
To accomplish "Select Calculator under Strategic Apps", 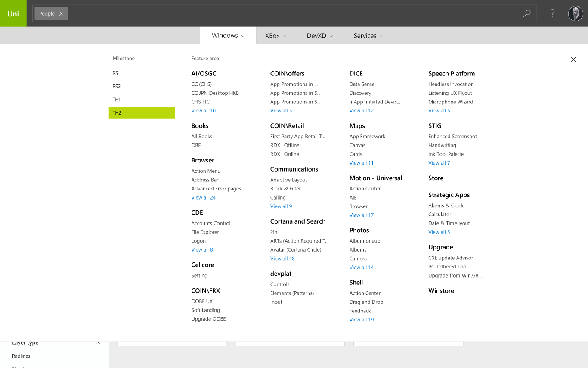I will (x=440, y=215).
